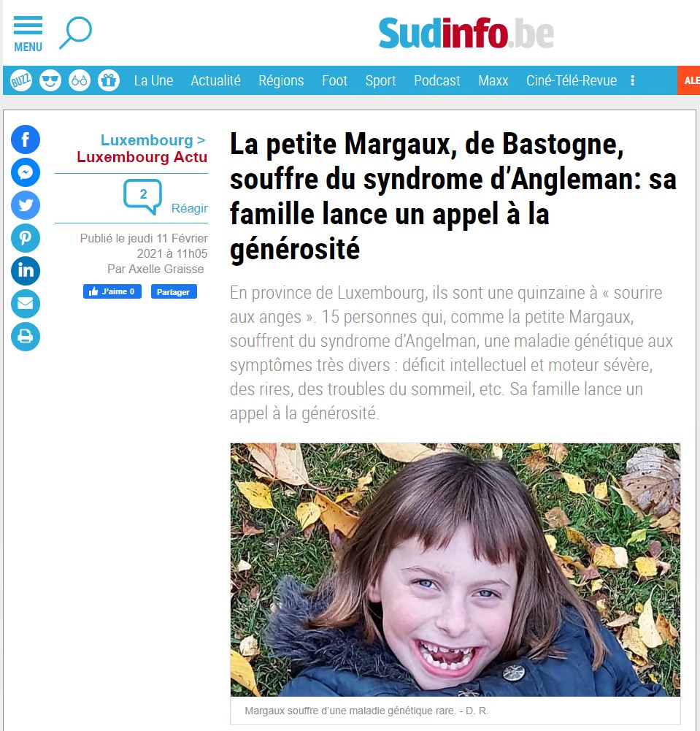Print the article using printer icon
700x731 pixels.
click(x=26, y=337)
